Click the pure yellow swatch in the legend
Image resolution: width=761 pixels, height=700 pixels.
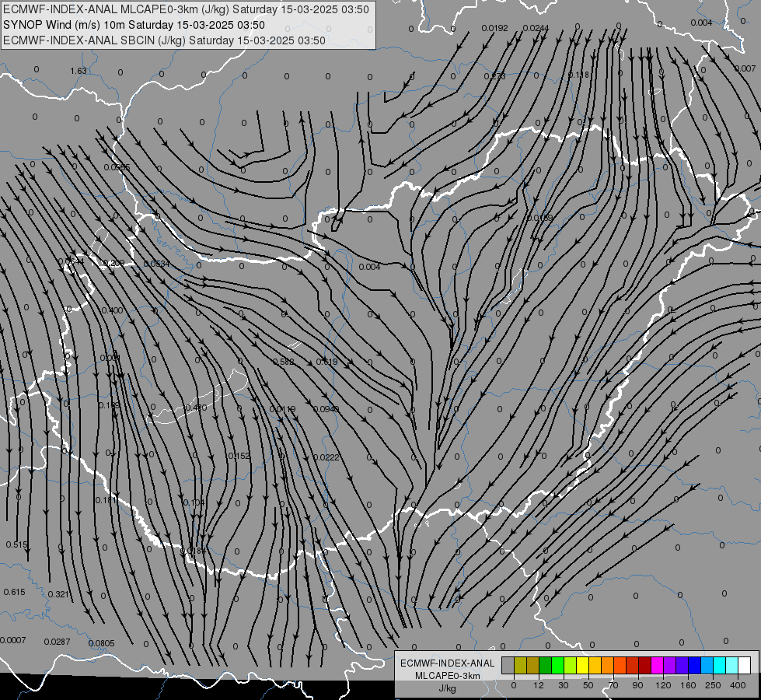583,665
